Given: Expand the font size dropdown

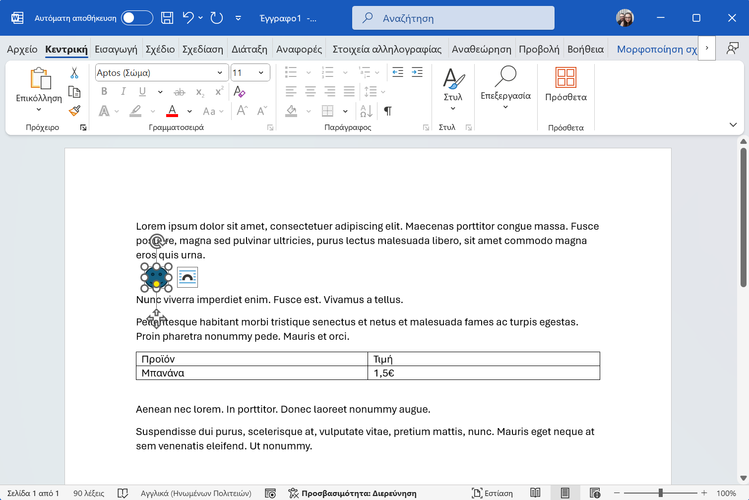Looking at the screenshot, I should (263, 73).
